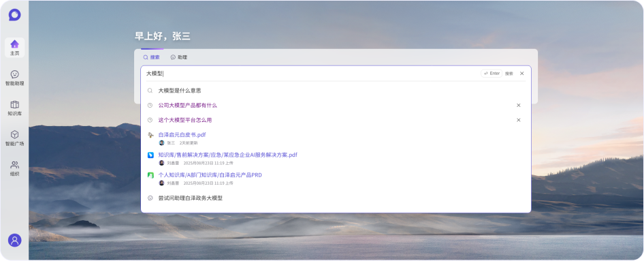Open 白泽启元白皮书.pdf result
Screen dimensions: 644x261
(182, 135)
